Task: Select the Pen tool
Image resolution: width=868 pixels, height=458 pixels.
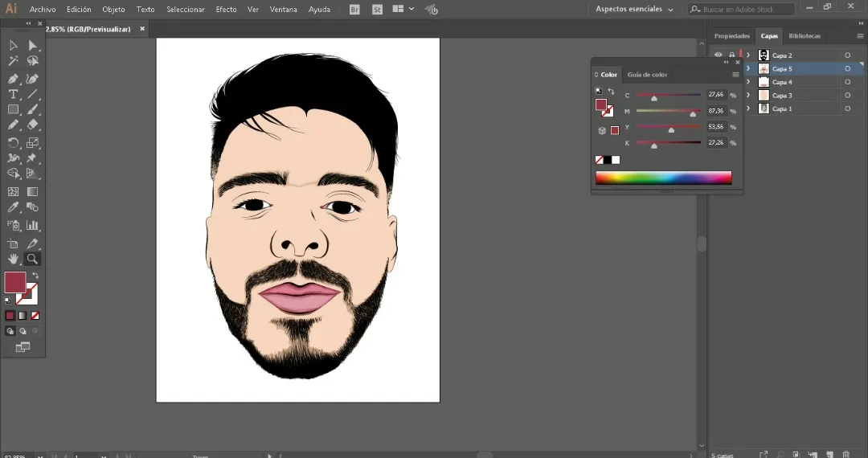Action: [14, 79]
